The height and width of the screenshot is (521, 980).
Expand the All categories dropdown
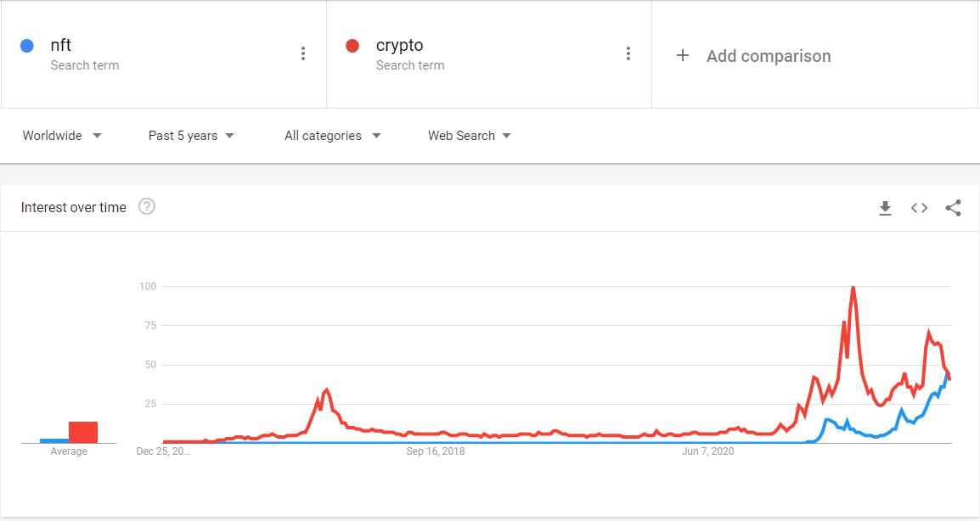pos(332,135)
